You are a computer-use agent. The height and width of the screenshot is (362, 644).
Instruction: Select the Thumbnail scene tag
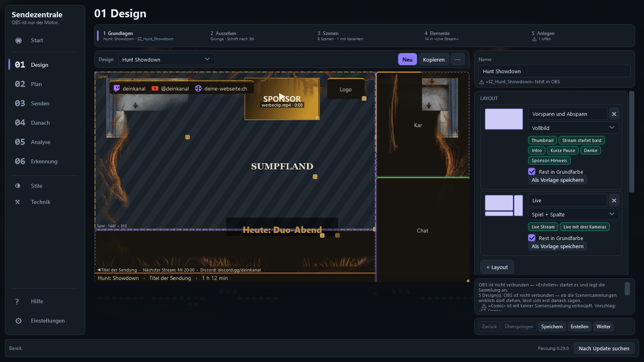point(542,140)
